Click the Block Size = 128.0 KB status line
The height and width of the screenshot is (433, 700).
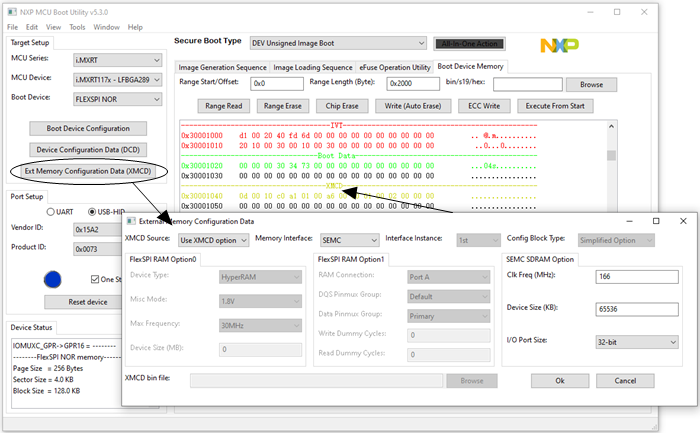tap(46, 391)
